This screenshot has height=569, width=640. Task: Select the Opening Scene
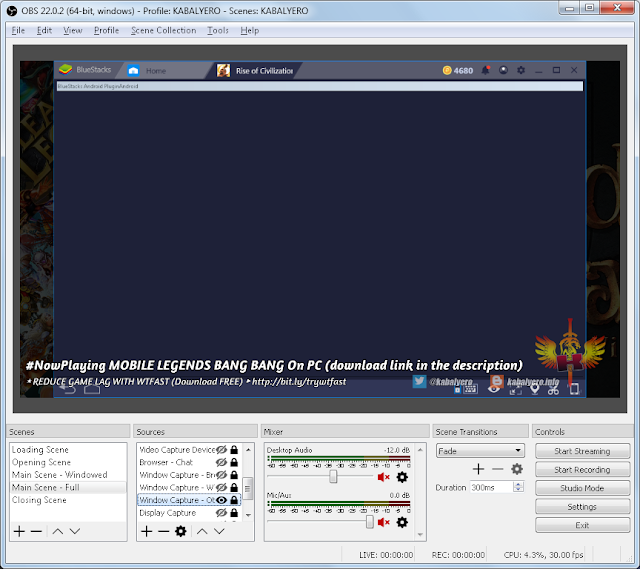click(x=68, y=462)
